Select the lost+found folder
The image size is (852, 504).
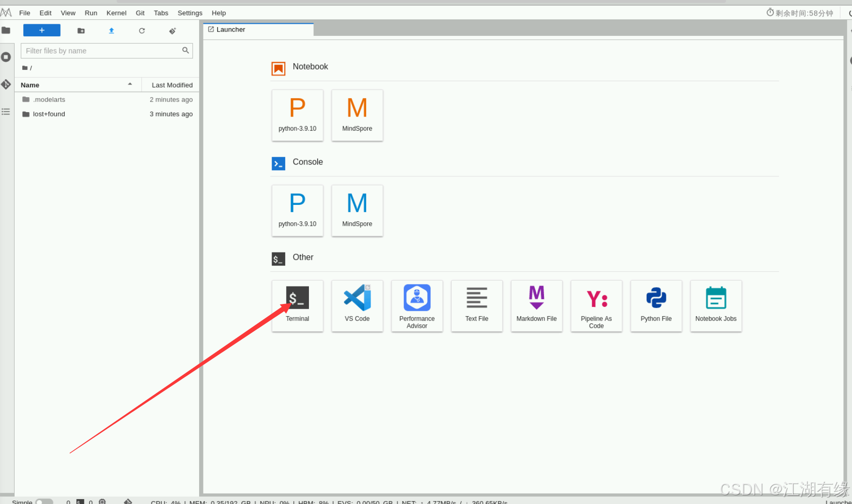click(x=107, y=114)
